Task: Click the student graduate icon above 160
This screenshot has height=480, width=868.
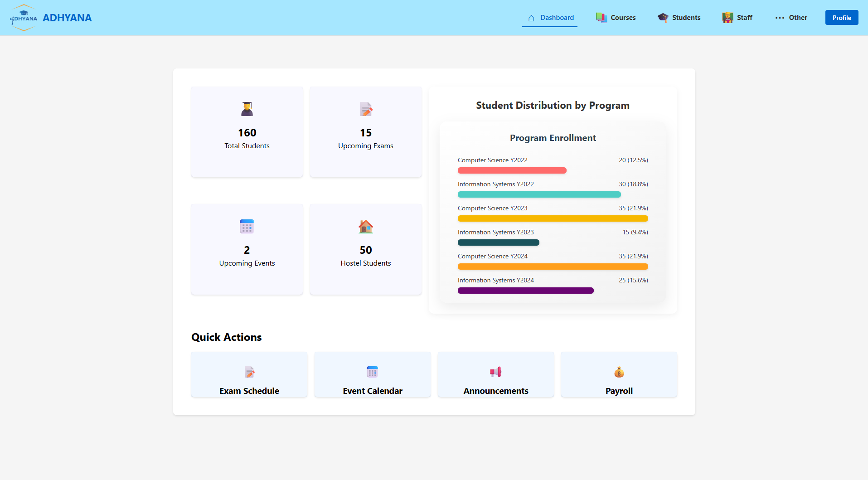Action: coord(247,109)
